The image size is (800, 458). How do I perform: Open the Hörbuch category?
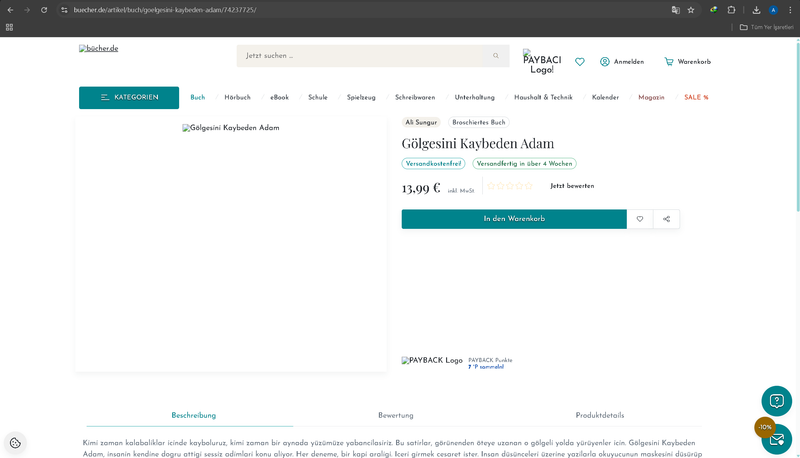(x=237, y=97)
